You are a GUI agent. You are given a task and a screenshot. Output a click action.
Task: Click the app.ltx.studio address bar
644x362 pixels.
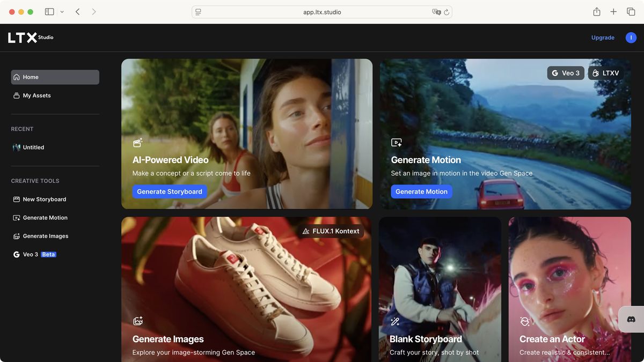click(x=322, y=12)
